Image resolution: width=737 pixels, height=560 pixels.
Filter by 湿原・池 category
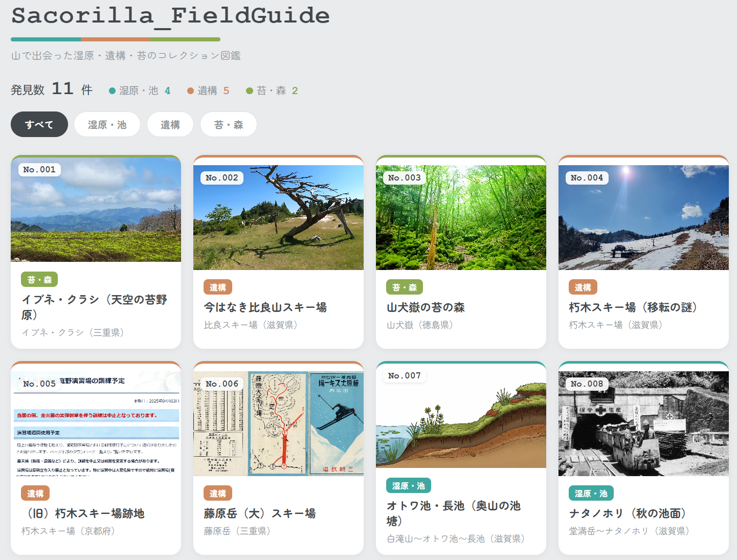point(107,124)
